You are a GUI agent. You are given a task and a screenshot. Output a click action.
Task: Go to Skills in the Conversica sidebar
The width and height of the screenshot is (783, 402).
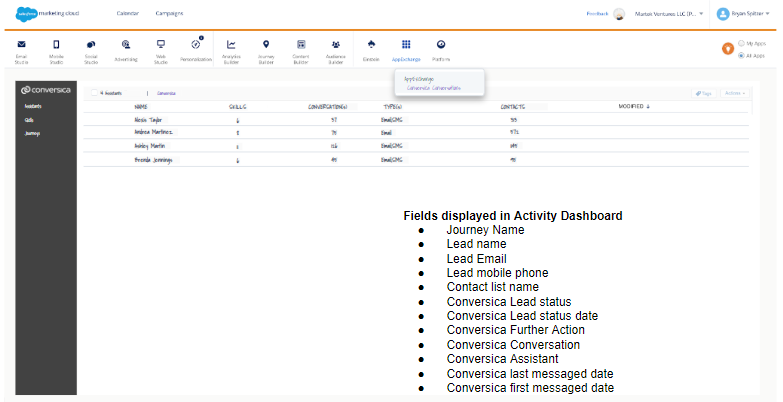click(29, 120)
